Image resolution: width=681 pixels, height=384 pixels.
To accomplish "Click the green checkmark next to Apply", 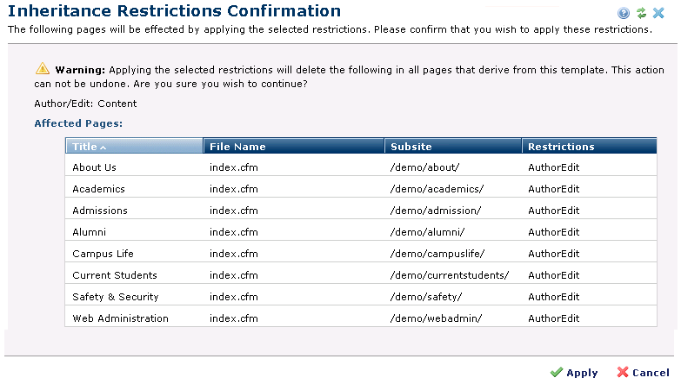I will [556, 372].
